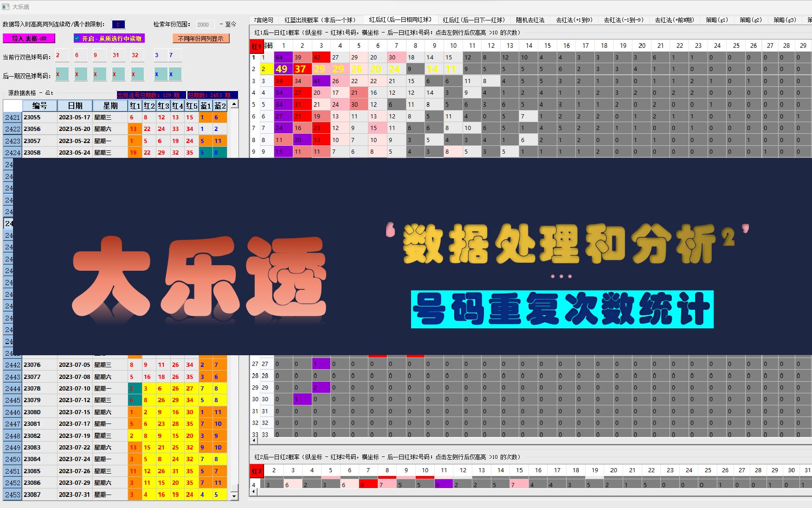Click row header 33 in upper grid
812x508 pixels.
tap(255, 435)
